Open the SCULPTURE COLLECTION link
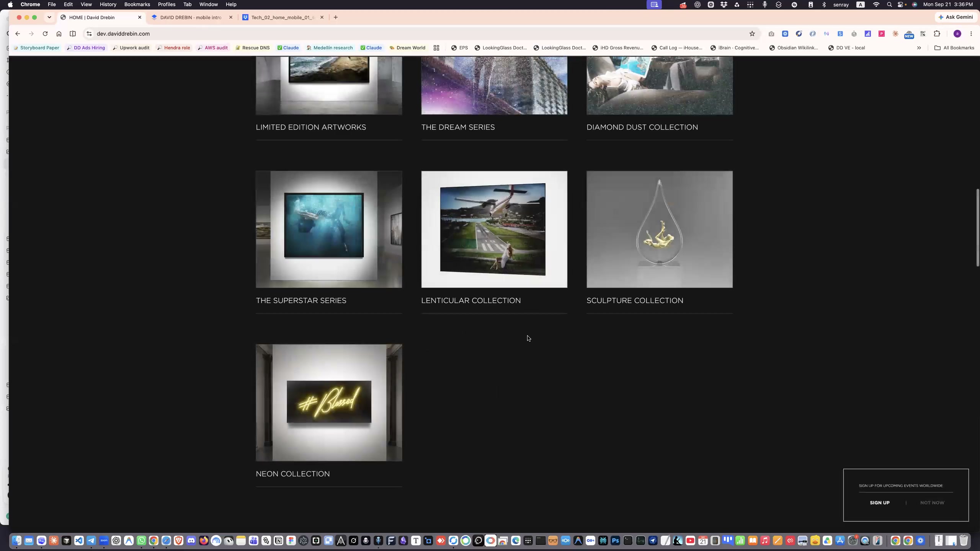Screen dimensions: 980x551 pos(635,301)
